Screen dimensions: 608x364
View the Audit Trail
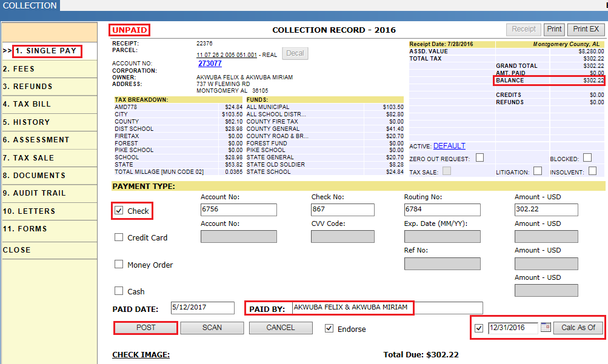(50, 194)
